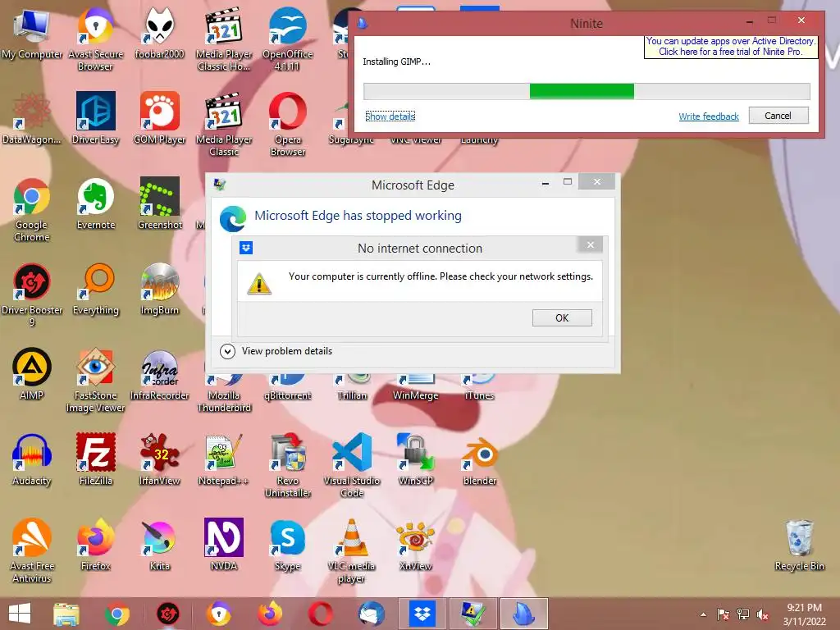Launch Opera from the taskbar

coord(321,614)
